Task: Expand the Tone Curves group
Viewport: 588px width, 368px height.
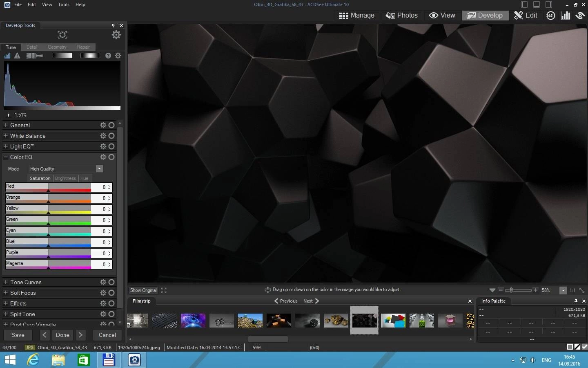Action: pyautogui.click(x=6, y=282)
